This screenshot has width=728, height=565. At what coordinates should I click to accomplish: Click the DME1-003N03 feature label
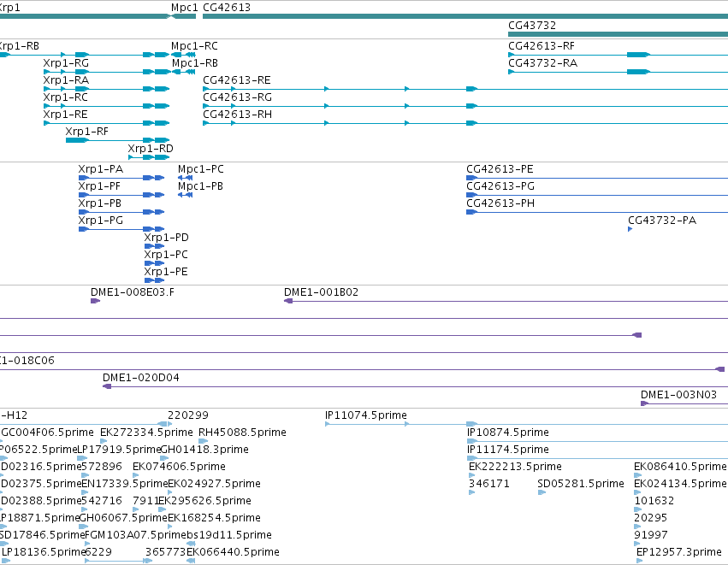(678, 395)
